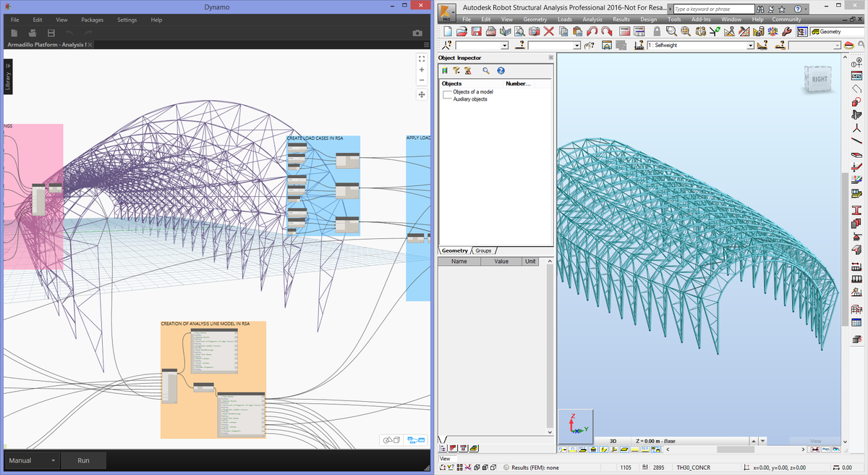Viewport: 868px width, 475px height.
Task: Click the Value column header in properties table
Action: 501,261
